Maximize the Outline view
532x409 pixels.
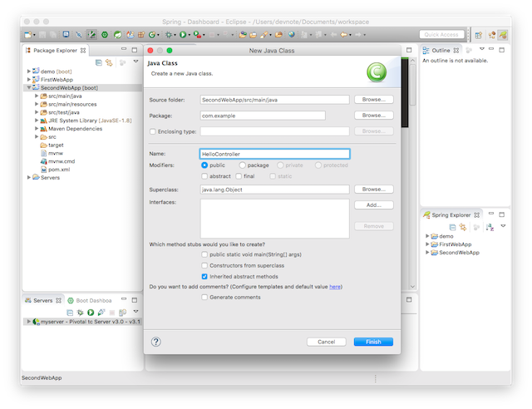pyautogui.click(x=502, y=50)
